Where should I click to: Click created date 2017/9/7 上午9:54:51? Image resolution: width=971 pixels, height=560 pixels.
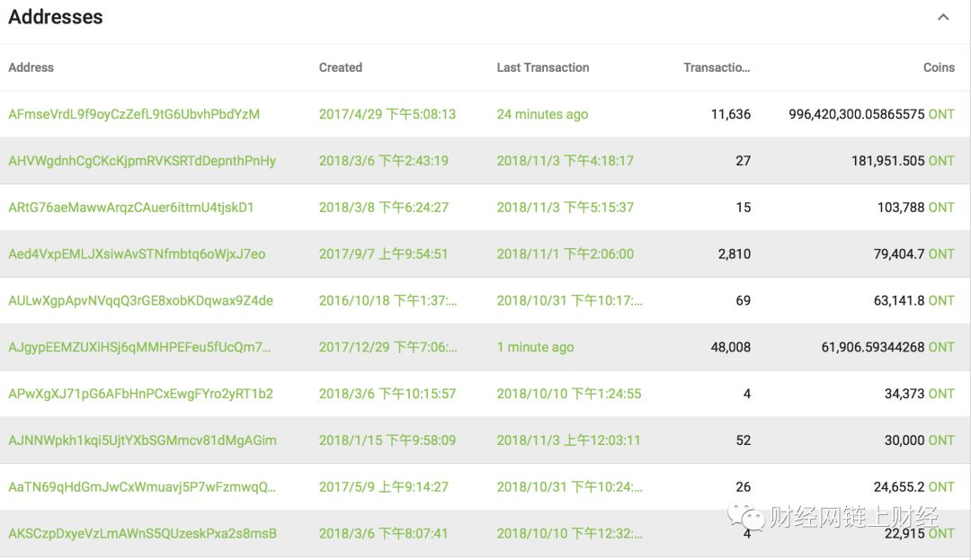(x=383, y=253)
